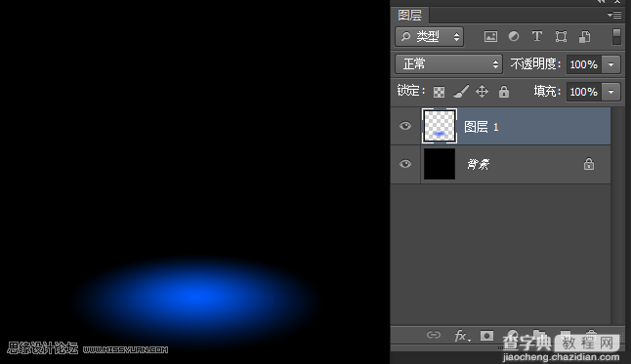631x364 pixels.
Task: Click the 背景 layer lock icon
Action: (x=589, y=164)
